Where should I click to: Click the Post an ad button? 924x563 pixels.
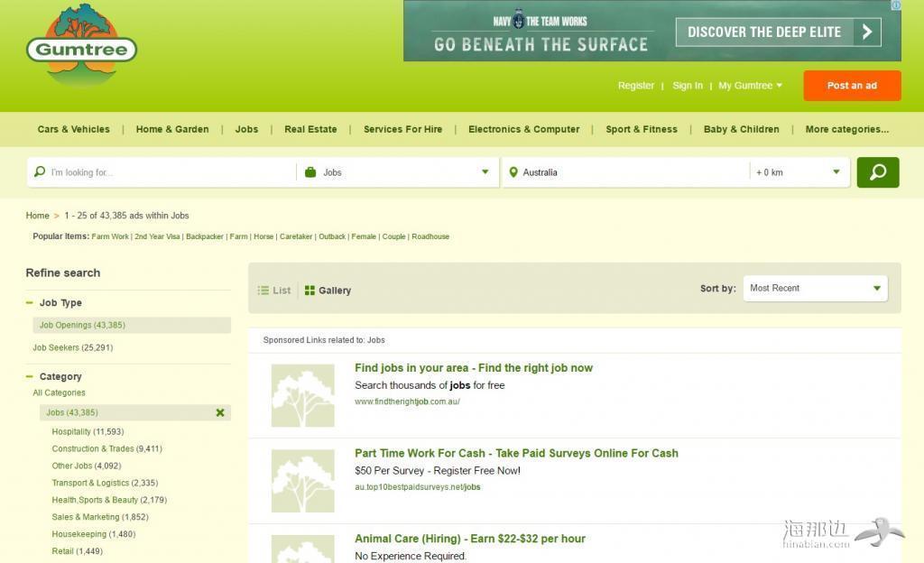click(852, 86)
